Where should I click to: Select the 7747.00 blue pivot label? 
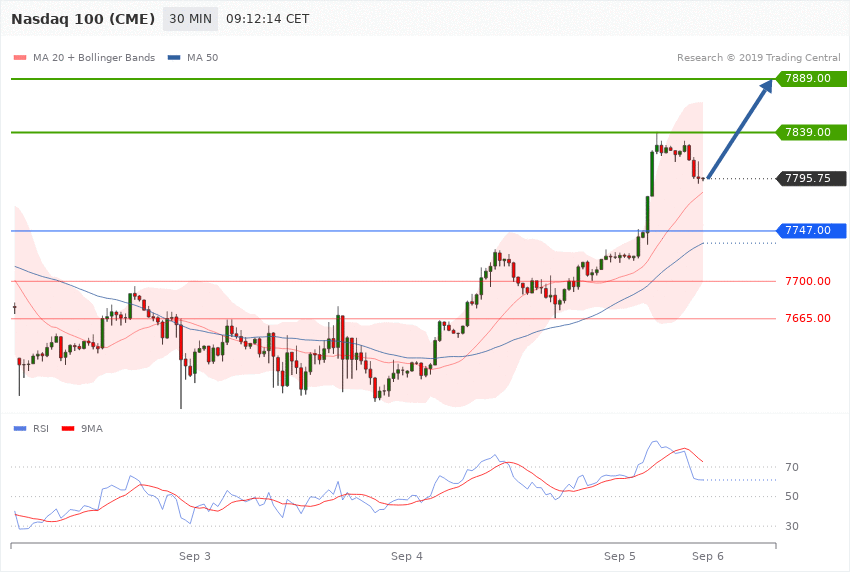tap(811, 230)
